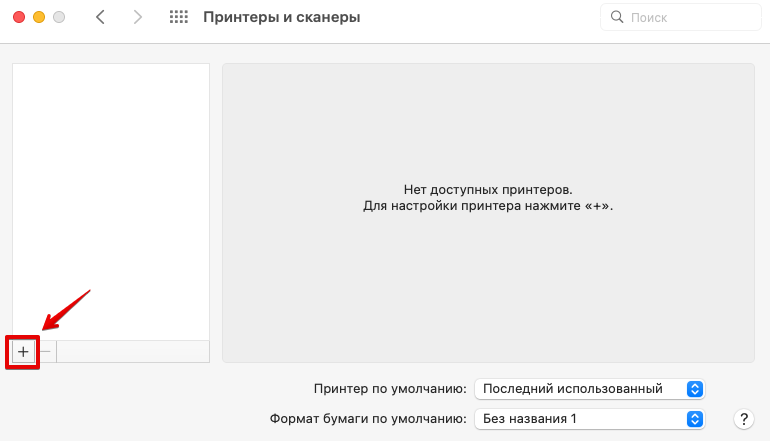The image size is (770, 441).
Task: Go forward with the right chevron
Action: [x=138, y=18]
